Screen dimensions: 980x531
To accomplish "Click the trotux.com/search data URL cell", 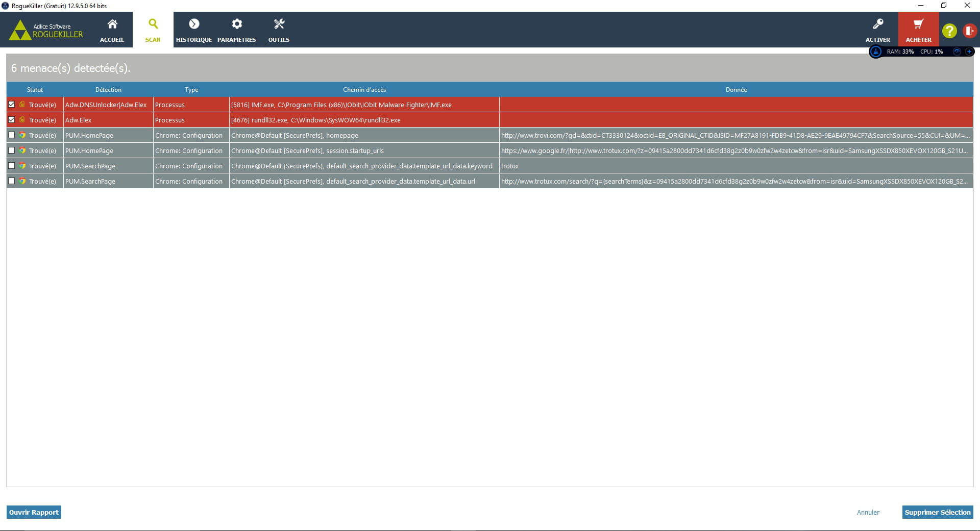I will pos(736,181).
